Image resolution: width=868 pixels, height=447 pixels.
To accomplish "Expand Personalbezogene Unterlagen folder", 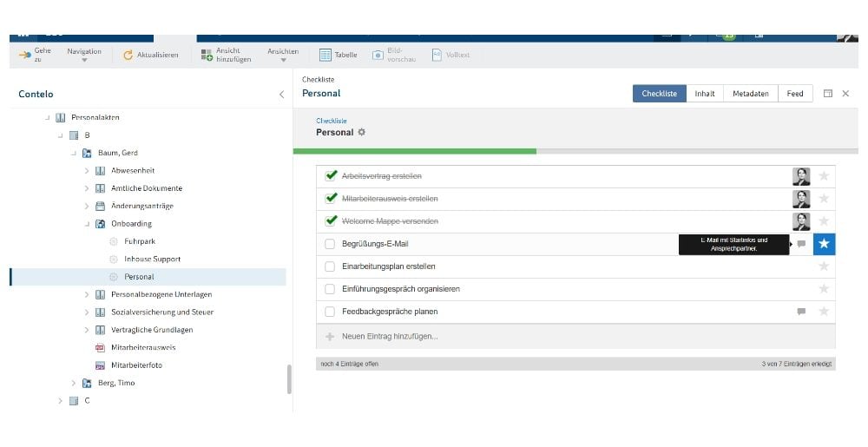I will click(86, 294).
